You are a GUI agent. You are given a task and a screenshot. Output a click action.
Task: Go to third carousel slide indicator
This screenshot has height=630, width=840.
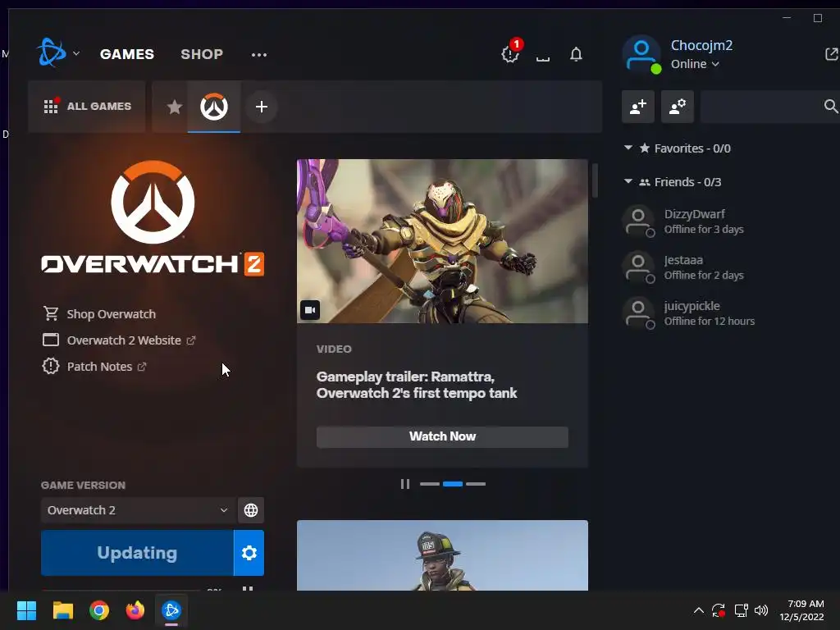click(x=476, y=484)
